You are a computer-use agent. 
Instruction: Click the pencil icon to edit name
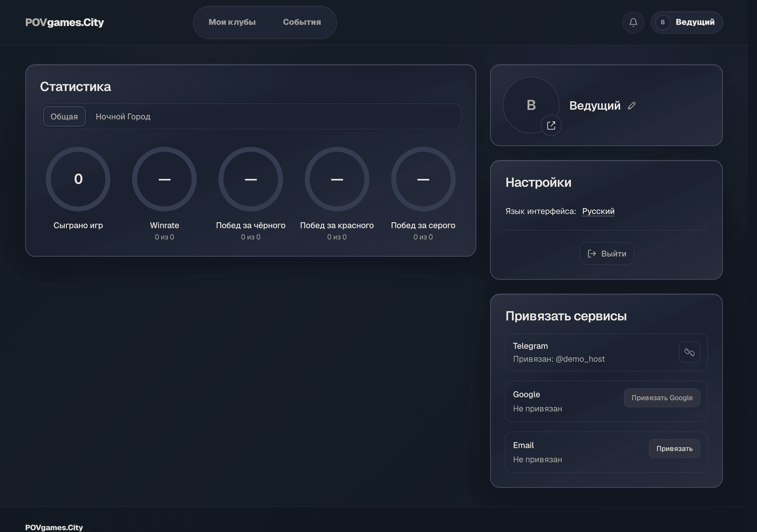[x=631, y=106]
